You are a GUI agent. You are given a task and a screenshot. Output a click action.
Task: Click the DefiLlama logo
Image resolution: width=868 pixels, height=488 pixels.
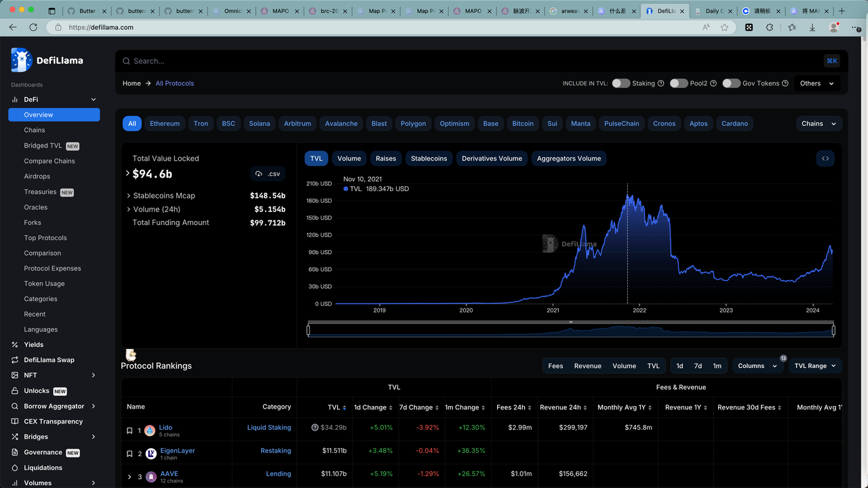[x=47, y=60]
